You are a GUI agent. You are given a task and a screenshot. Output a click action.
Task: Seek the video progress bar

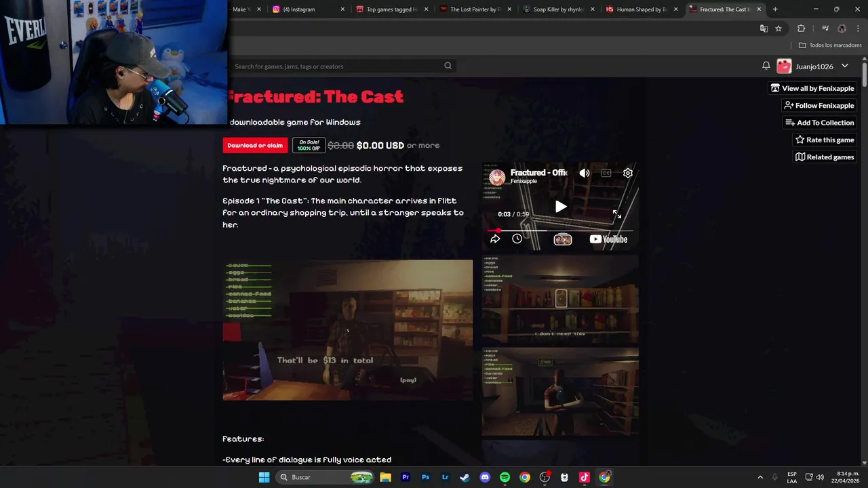click(560, 230)
